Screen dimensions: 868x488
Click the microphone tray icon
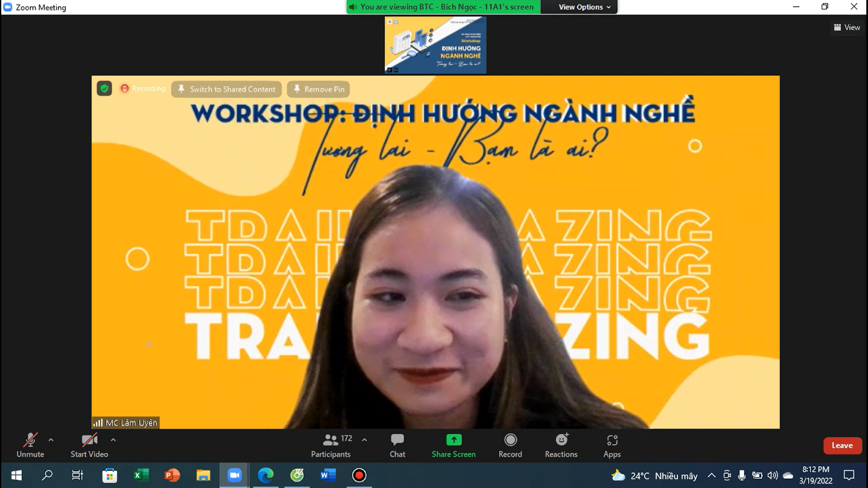click(742, 476)
